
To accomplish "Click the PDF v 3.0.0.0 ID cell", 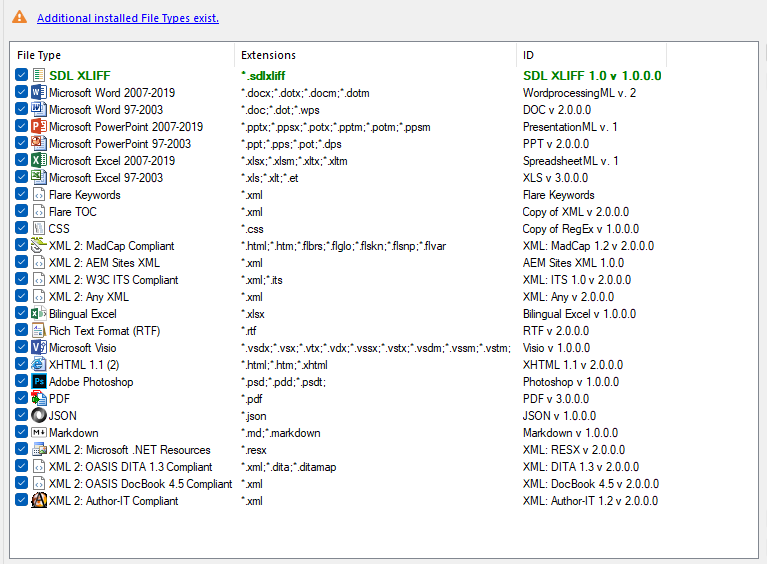I will [x=556, y=399].
